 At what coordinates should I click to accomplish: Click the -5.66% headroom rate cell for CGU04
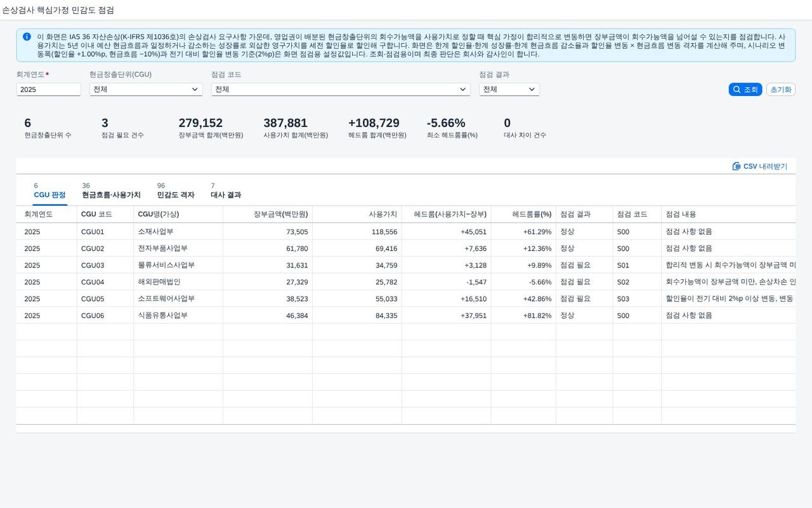[x=523, y=282]
